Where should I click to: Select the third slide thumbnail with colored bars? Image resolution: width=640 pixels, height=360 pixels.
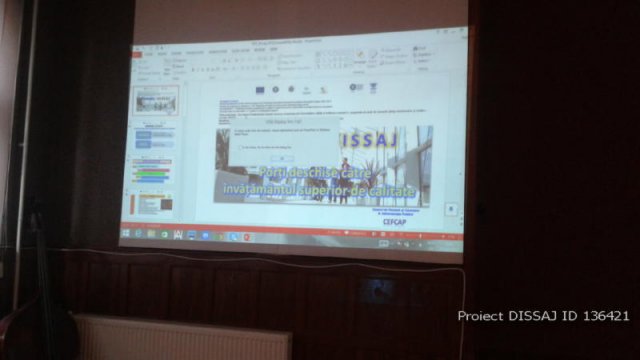(x=152, y=171)
